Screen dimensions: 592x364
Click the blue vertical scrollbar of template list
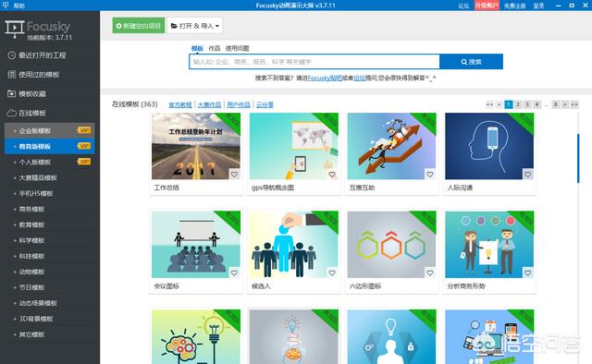click(578, 158)
